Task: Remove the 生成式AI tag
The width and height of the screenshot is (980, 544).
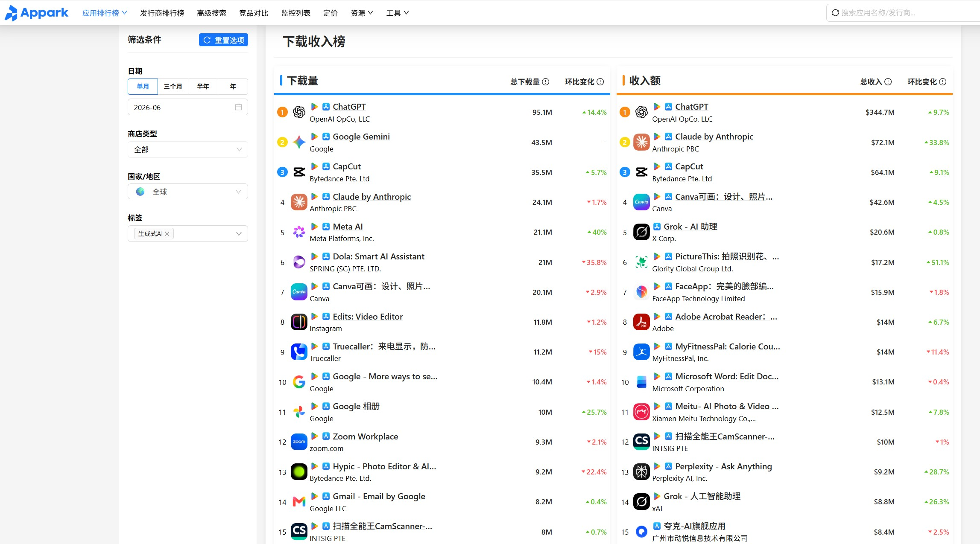Action: click(x=167, y=234)
